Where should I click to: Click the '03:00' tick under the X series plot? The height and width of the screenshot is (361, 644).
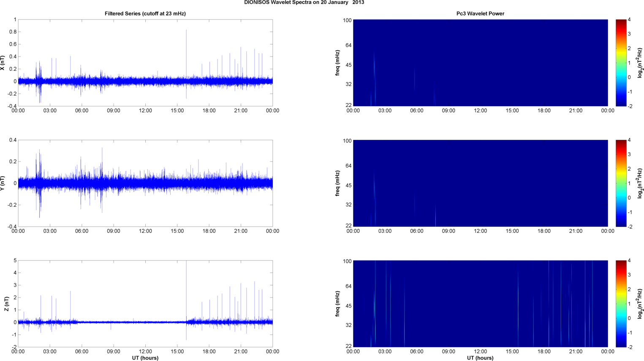tap(50, 111)
